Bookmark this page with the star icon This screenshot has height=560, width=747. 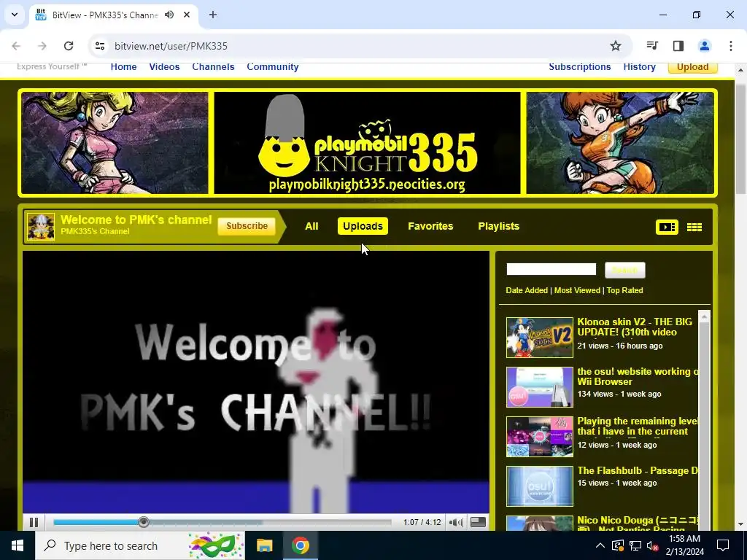pyautogui.click(x=616, y=46)
